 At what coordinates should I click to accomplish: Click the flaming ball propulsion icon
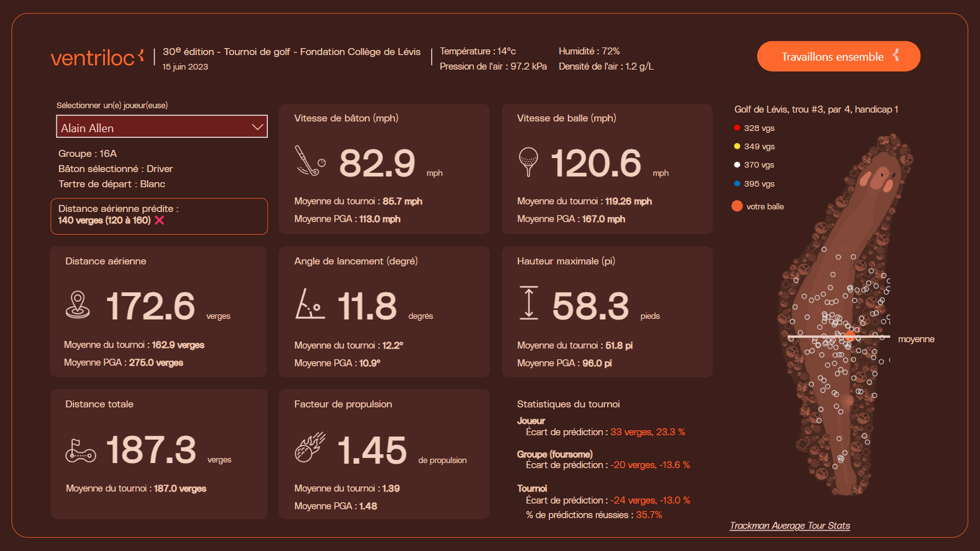[x=310, y=447]
